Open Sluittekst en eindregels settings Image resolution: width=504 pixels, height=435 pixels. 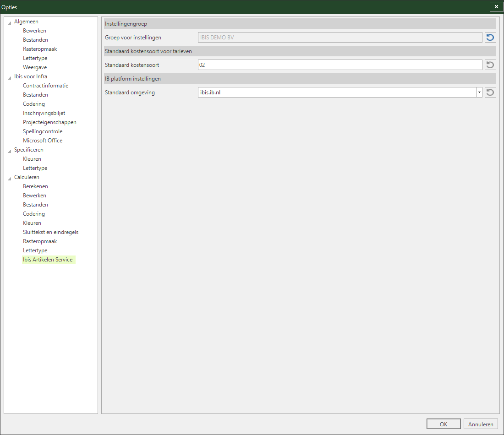50,232
